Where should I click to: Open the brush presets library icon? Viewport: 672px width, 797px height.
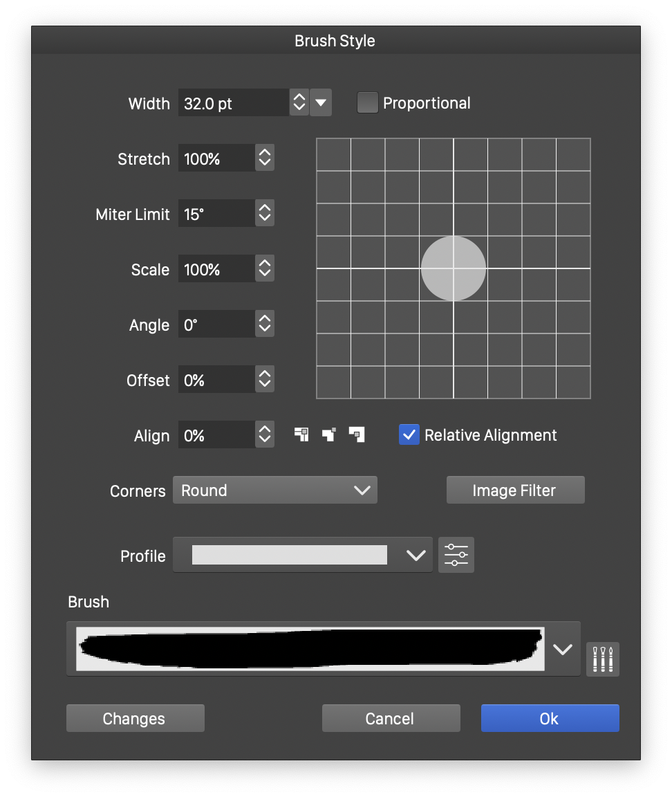pyautogui.click(x=602, y=659)
